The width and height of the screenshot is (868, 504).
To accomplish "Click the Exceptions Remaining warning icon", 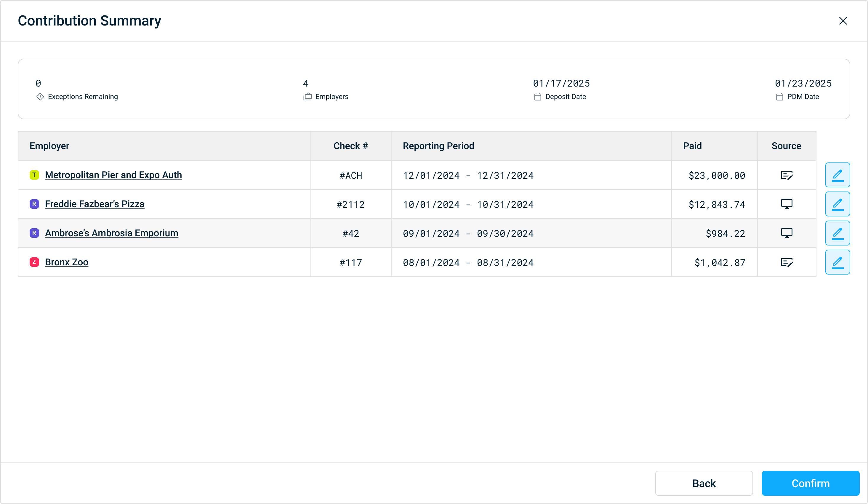I will (40, 97).
